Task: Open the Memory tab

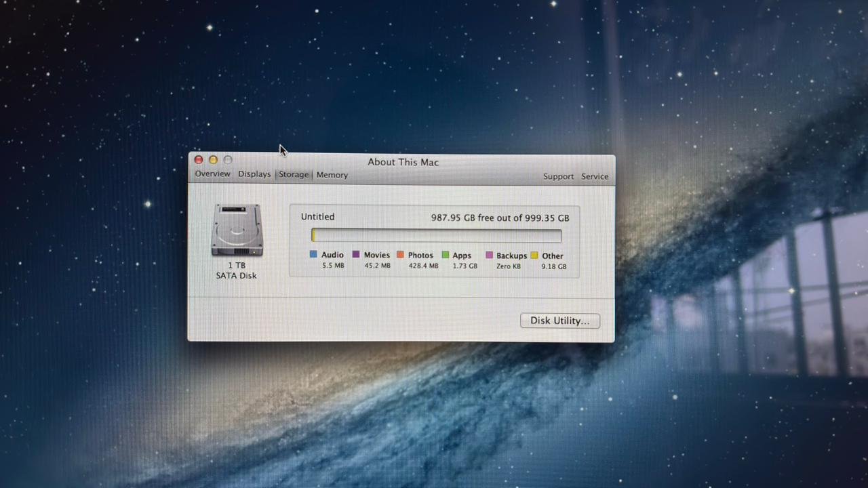Action: point(332,174)
